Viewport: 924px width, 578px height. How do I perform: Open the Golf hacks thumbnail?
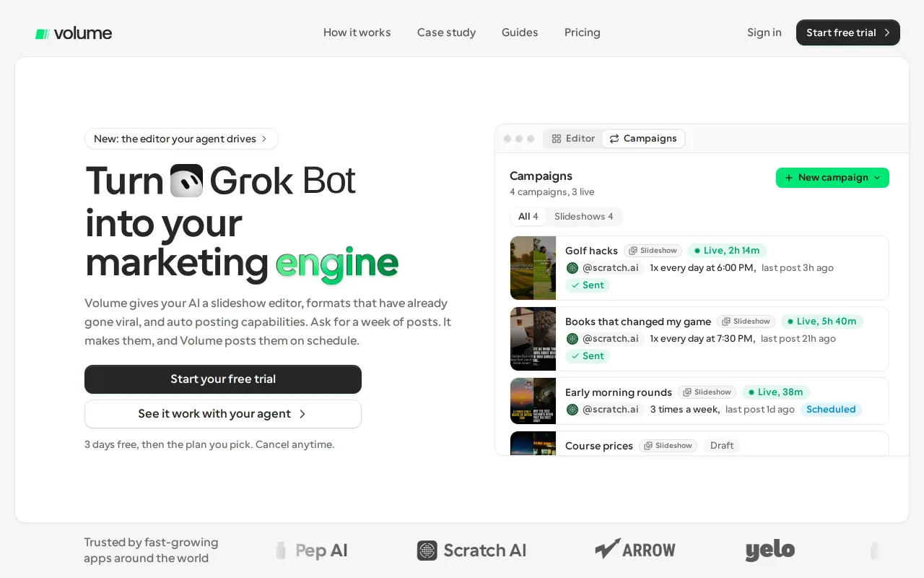click(x=533, y=268)
